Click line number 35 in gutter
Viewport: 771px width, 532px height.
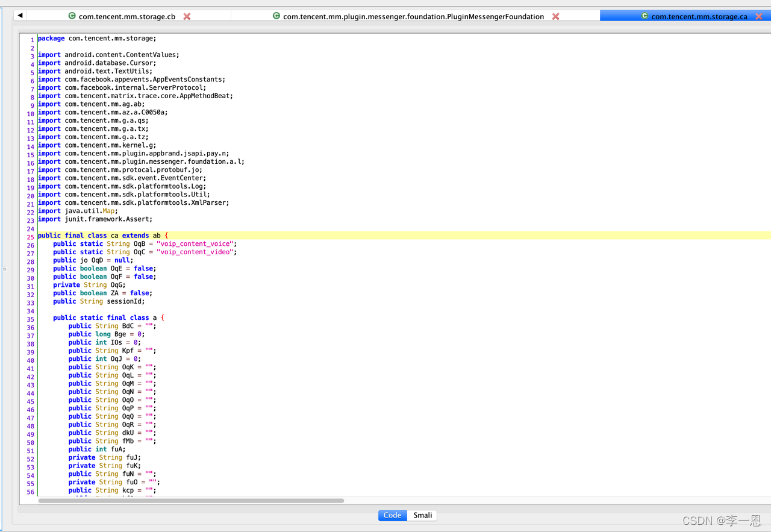pos(31,319)
